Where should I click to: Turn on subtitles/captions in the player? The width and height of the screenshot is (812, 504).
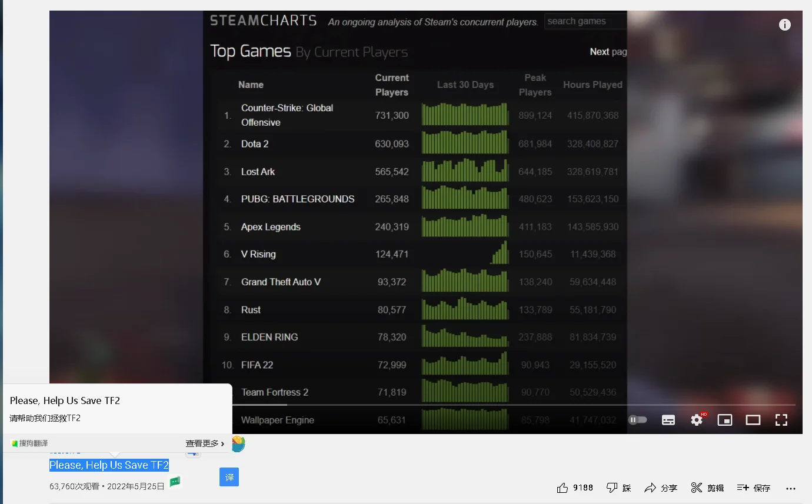point(668,420)
